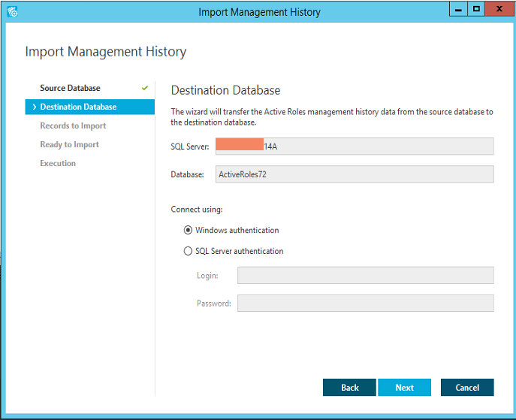
Task: Open Records to Import step
Action: tap(73, 125)
